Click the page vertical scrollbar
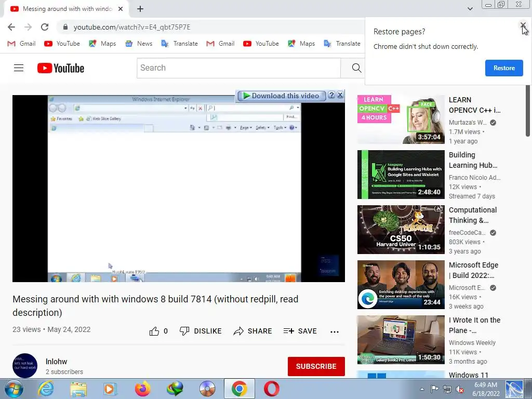 coord(528,111)
